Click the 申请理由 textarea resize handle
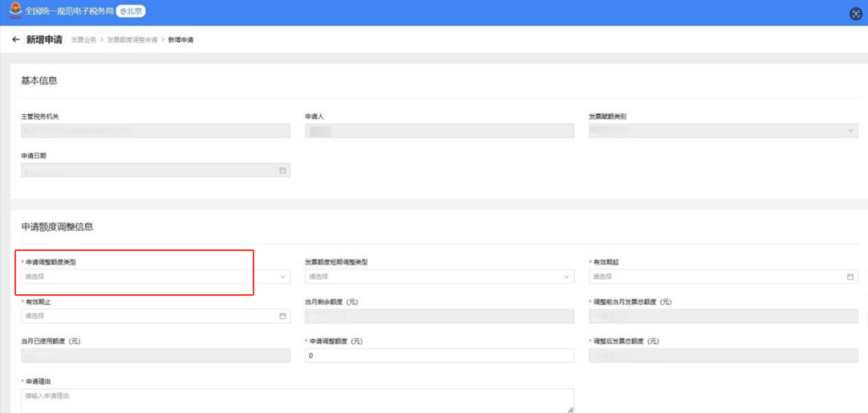The height and width of the screenshot is (413, 868). tap(571, 409)
